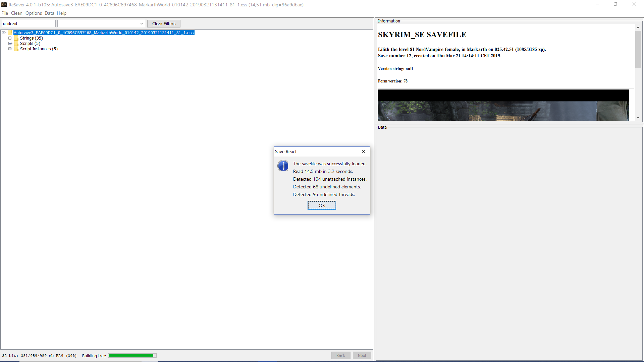Click the Back button

click(341, 356)
